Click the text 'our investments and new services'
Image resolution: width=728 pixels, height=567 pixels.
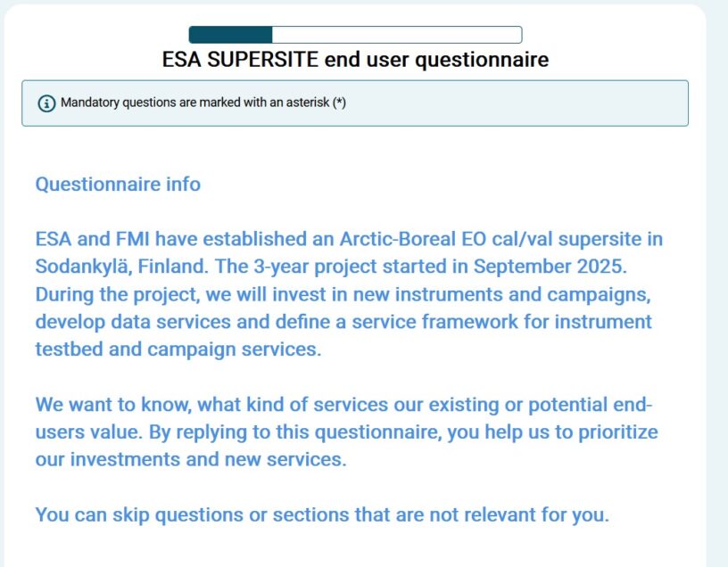[x=190, y=460]
